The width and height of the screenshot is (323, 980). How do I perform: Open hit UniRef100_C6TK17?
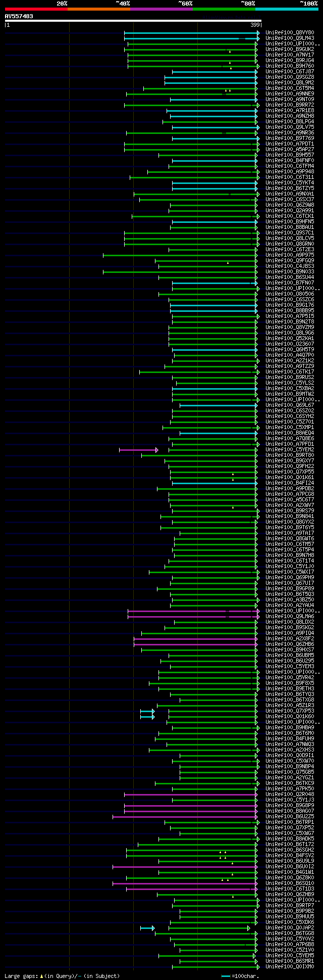[x=290, y=372]
